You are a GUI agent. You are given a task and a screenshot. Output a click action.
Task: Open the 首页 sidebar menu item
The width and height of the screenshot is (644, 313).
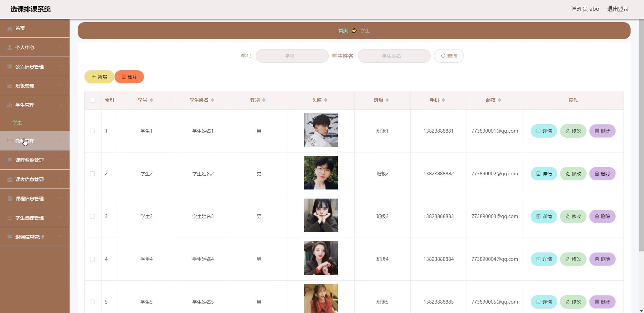[35, 28]
